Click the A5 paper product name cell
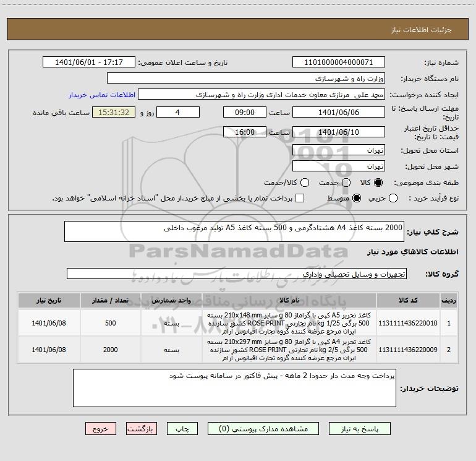This screenshot has height=461, width=476. (289, 323)
